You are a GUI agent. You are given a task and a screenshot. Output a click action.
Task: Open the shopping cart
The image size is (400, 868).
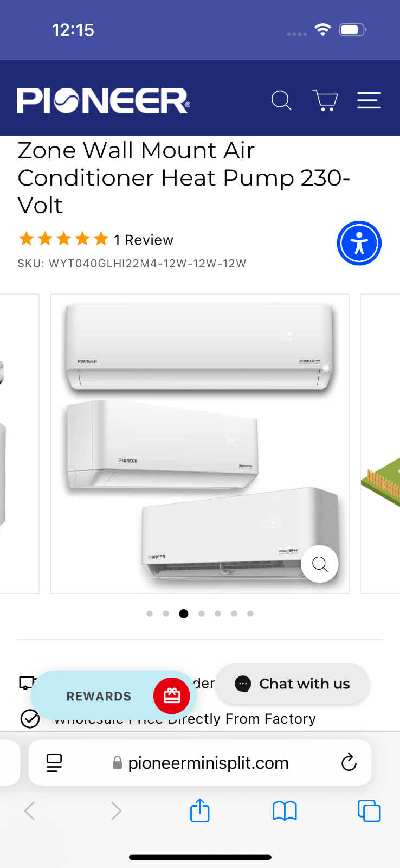(325, 100)
